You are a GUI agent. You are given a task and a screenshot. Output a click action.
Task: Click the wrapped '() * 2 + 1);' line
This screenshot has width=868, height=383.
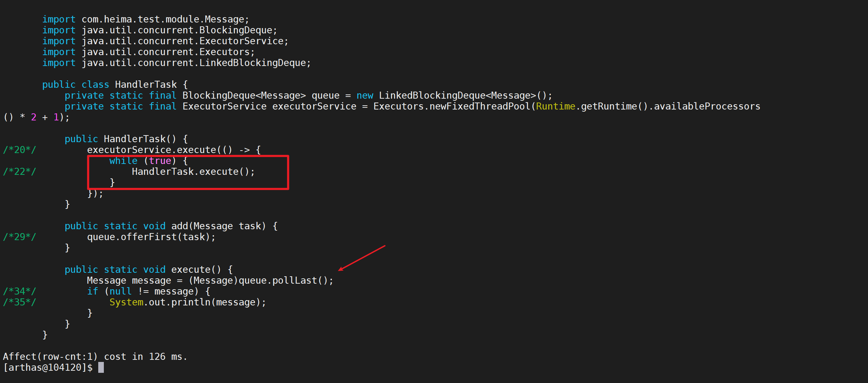36,117
